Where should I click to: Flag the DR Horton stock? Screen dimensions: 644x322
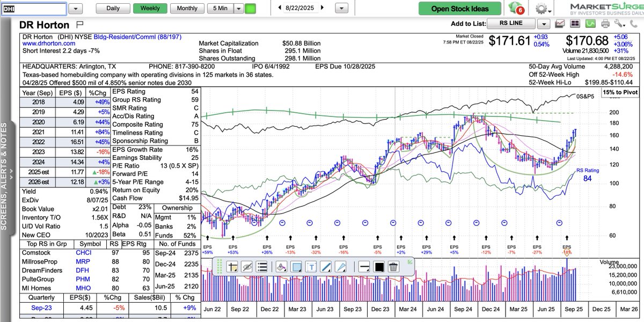(x=80, y=25)
